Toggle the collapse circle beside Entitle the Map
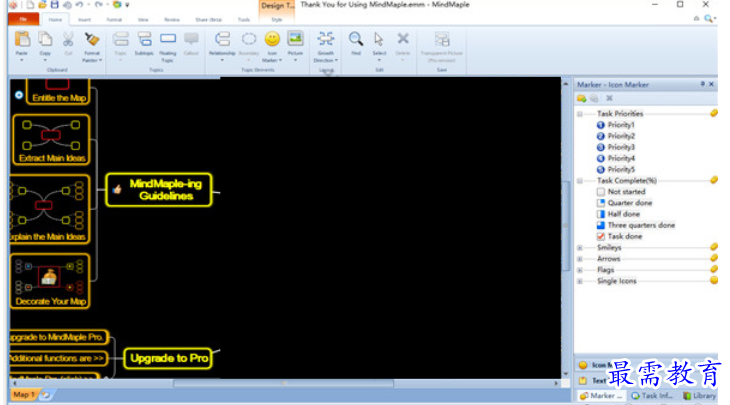Image resolution: width=730 pixels, height=405 pixels. (x=19, y=95)
